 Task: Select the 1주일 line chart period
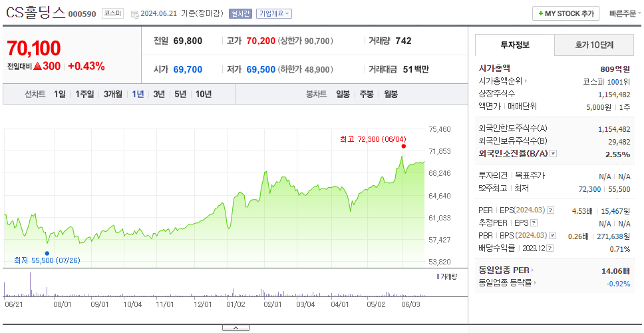(84, 94)
